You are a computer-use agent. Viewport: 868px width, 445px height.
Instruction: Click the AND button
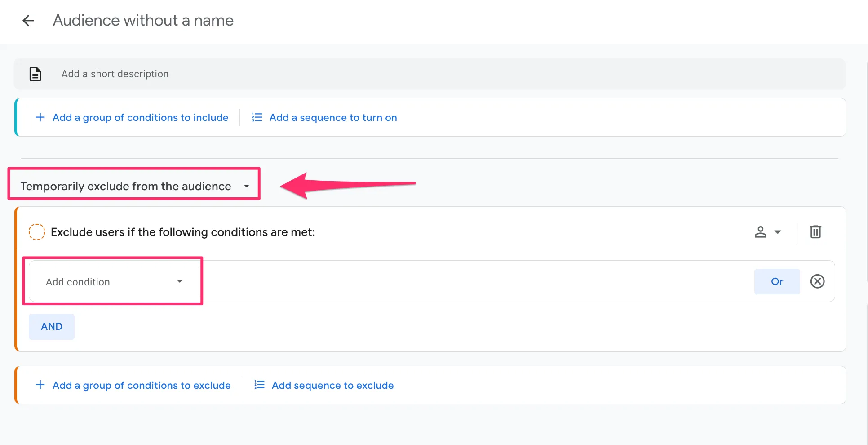pyautogui.click(x=52, y=327)
